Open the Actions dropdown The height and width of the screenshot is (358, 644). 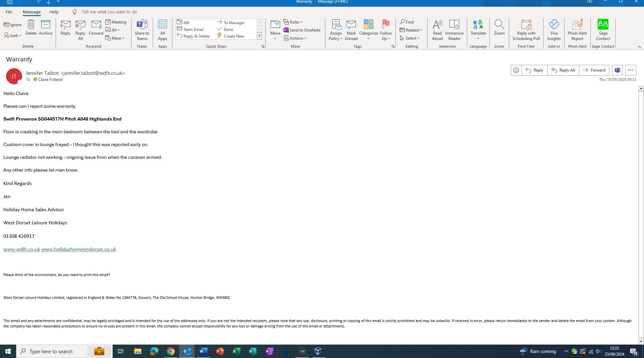295,38
